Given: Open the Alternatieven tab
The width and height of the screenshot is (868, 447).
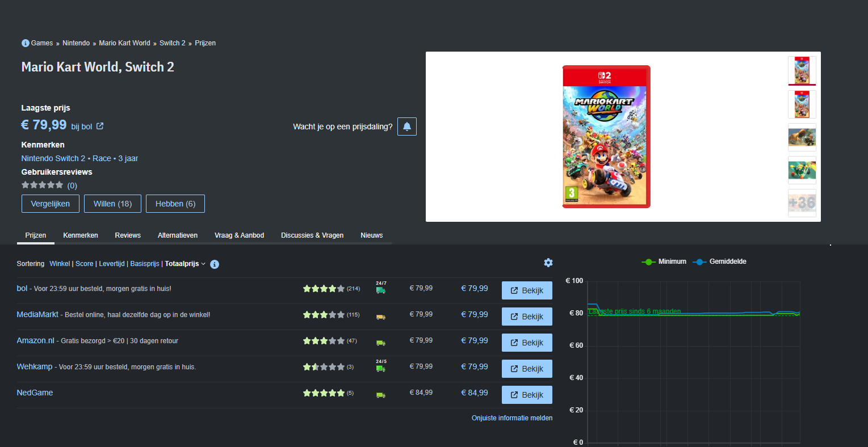Looking at the screenshot, I should click(178, 235).
